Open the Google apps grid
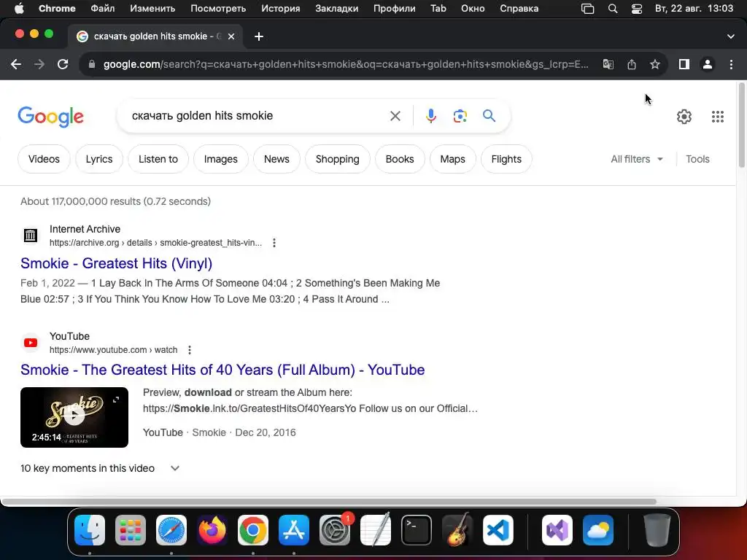This screenshot has height=560, width=747. point(718,117)
